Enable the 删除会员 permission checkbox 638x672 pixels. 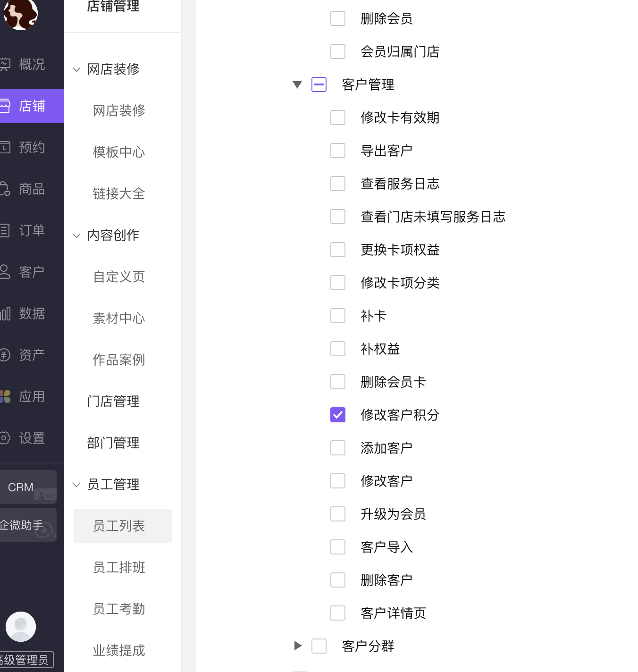click(338, 18)
